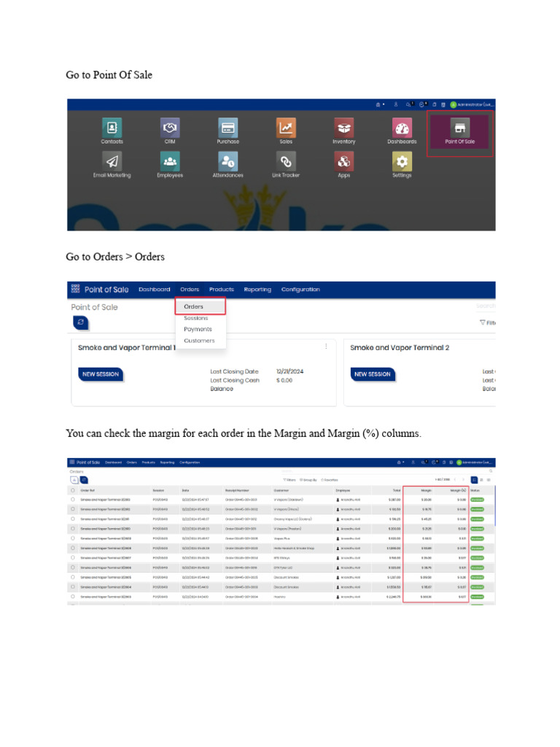Viewport: 560px width, 747px height.
Task: Open Products menu in the dashboard navbar
Action: coord(222,289)
